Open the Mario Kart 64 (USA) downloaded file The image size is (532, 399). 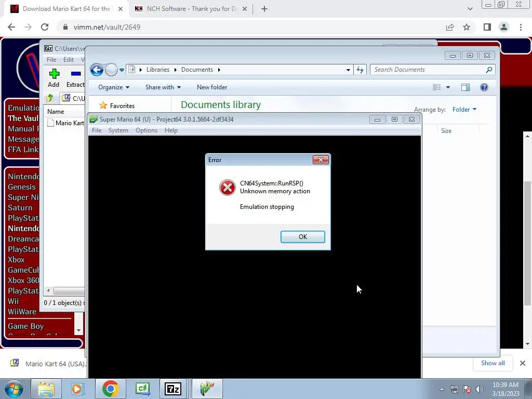point(47,364)
